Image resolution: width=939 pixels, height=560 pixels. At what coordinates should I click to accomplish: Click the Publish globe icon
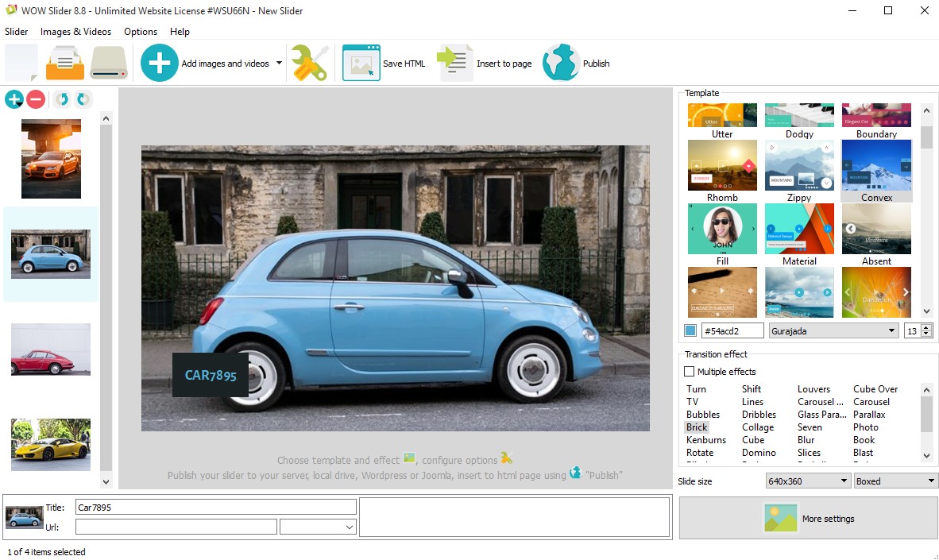click(561, 63)
